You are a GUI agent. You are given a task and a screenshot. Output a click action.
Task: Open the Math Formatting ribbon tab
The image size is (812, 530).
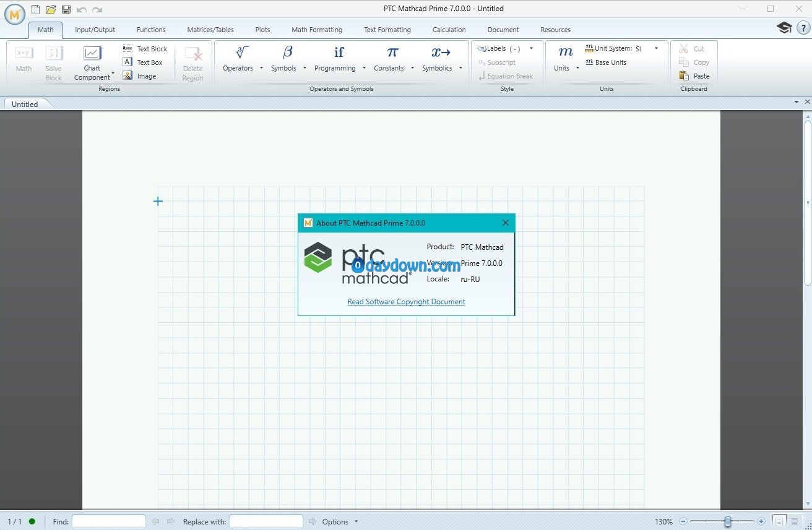coord(317,30)
